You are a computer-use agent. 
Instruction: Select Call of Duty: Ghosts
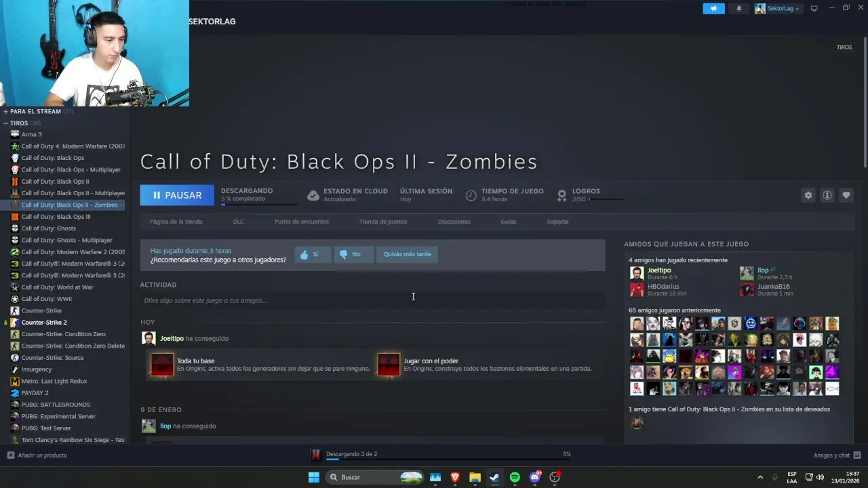[48, 228]
